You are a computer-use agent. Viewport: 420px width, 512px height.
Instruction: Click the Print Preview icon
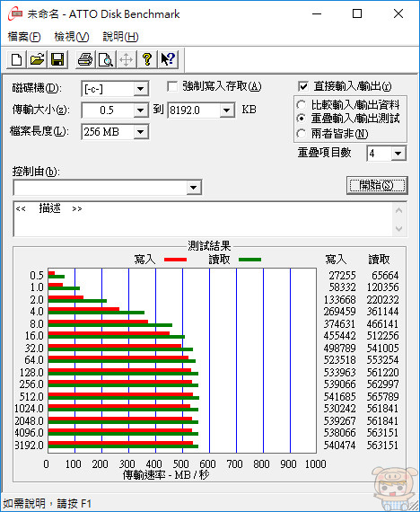[x=106, y=60]
